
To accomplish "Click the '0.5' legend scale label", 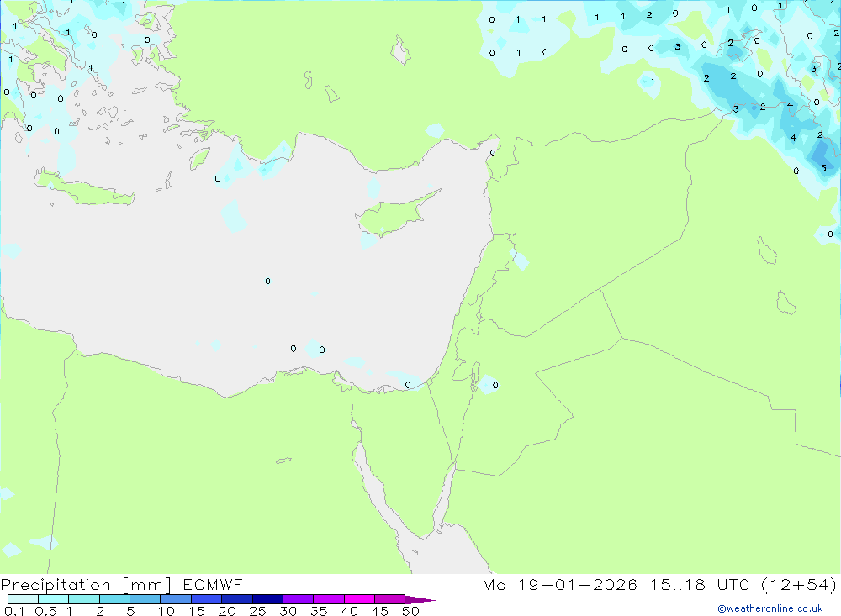I will coord(45,611).
